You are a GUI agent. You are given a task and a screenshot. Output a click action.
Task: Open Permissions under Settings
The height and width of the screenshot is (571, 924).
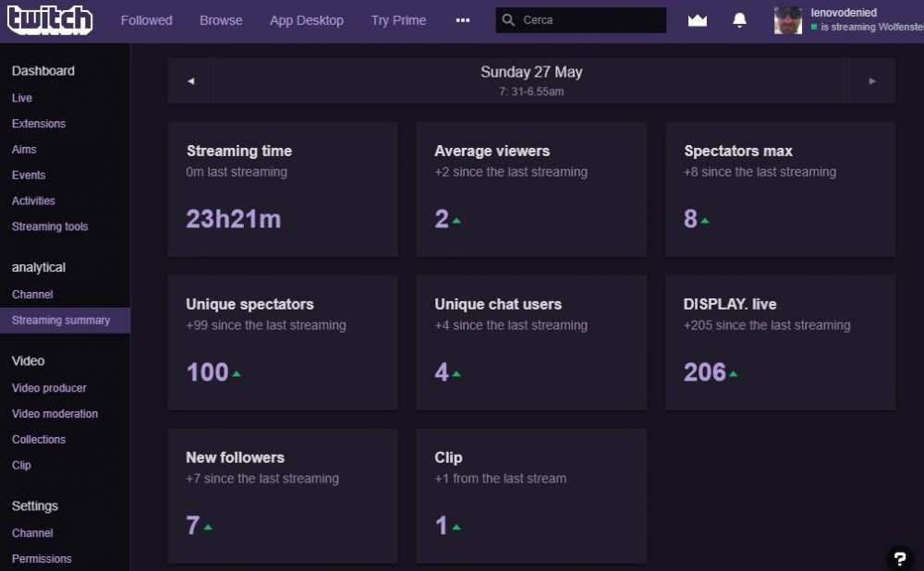click(42, 559)
